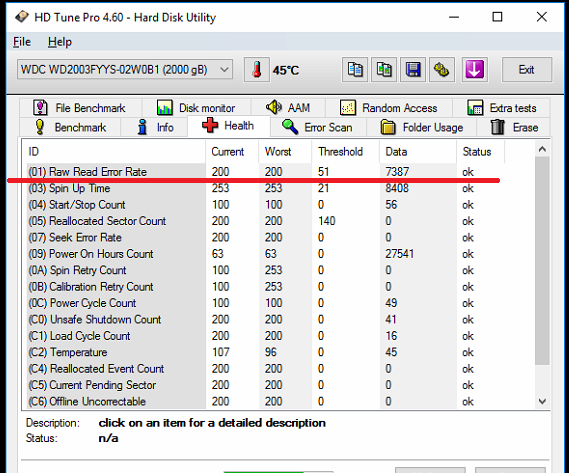Switch to the Extra tests tab
569x473 pixels.
pos(502,108)
